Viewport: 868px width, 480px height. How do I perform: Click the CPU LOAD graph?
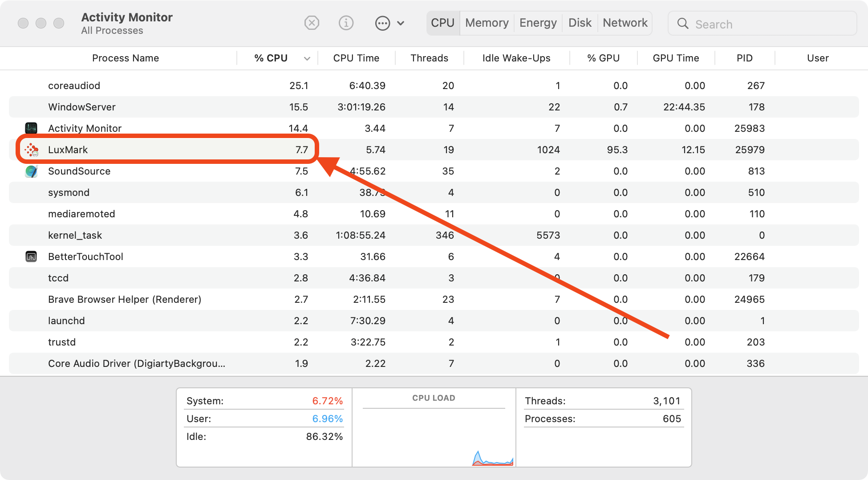pyautogui.click(x=434, y=436)
